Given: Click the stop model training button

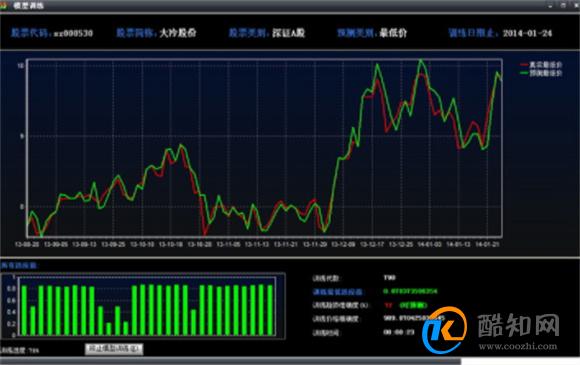Looking at the screenshot, I should pos(114,349).
